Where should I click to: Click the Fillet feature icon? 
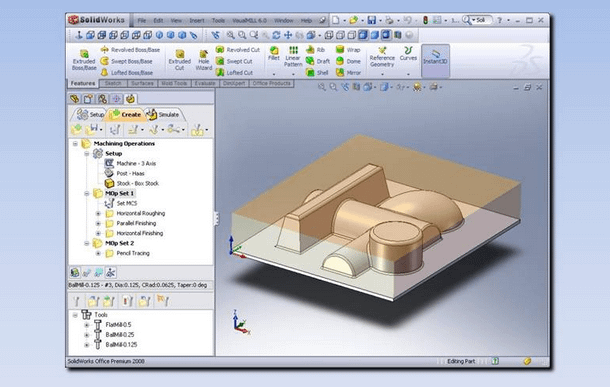pyautogui.click(x=274, y=50)
